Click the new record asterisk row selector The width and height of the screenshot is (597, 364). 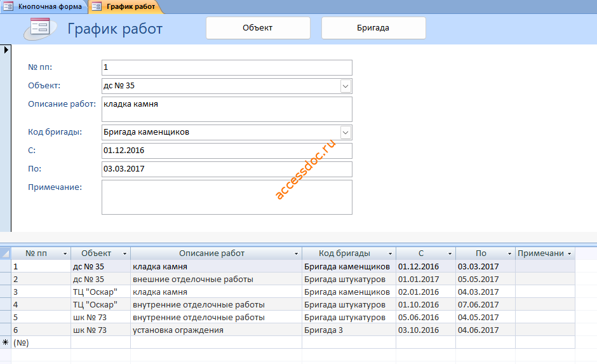point(5,342)
